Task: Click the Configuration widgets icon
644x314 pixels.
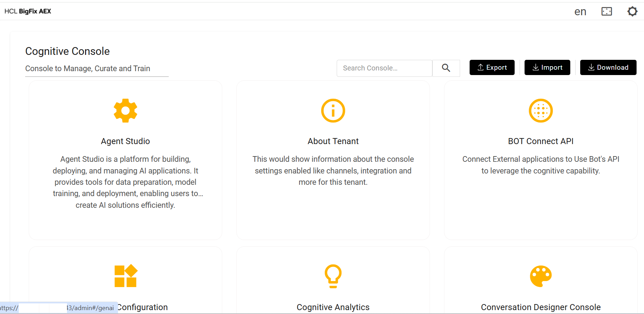Action: pyautogui.click(x=125, y=276)
